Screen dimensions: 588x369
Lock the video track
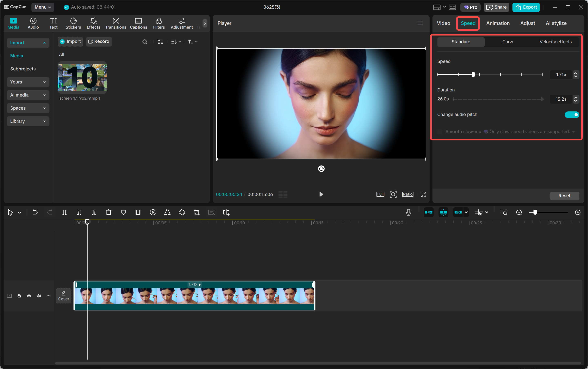19,296
